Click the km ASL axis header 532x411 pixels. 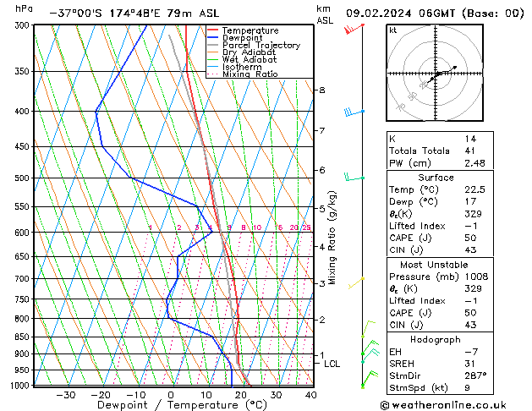(x=325, y=14)
